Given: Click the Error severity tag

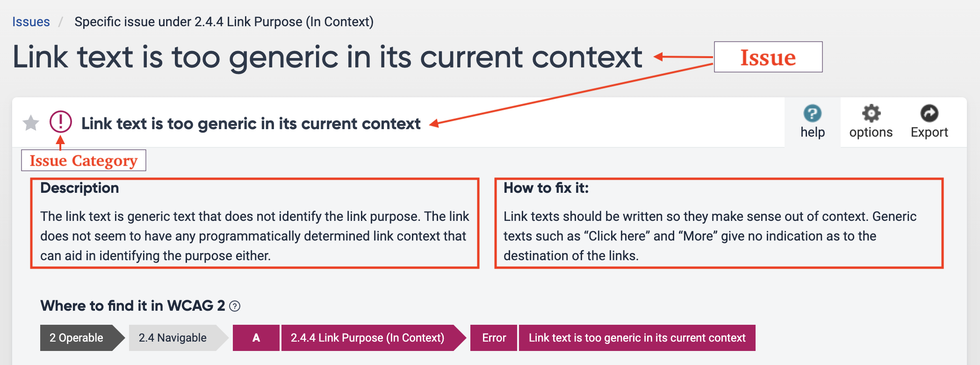Looking at the screenshot, I should (x=494, y=338).
